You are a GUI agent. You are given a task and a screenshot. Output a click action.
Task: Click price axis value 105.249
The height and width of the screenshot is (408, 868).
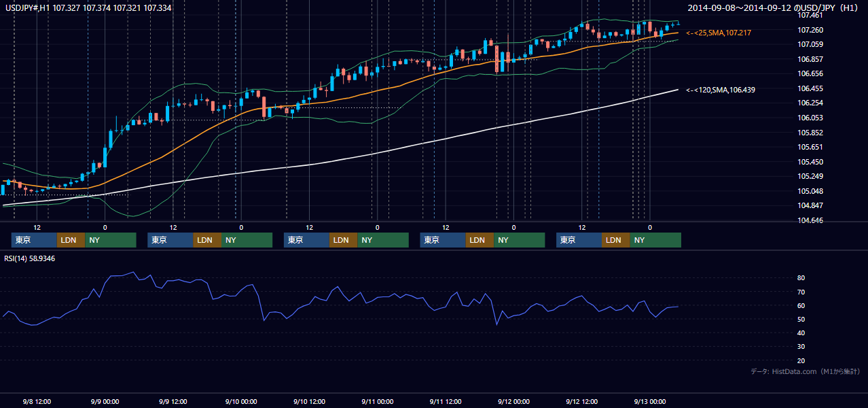point(811,176)
